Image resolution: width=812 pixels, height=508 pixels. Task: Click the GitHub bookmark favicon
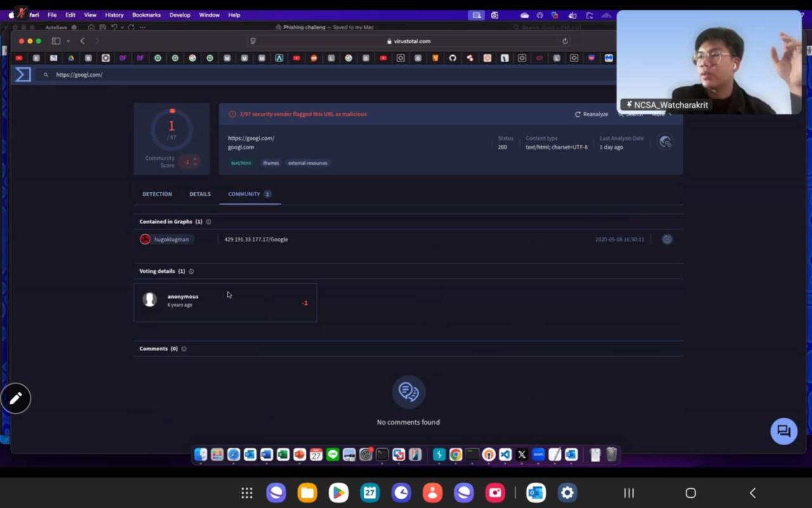(452, 58)
